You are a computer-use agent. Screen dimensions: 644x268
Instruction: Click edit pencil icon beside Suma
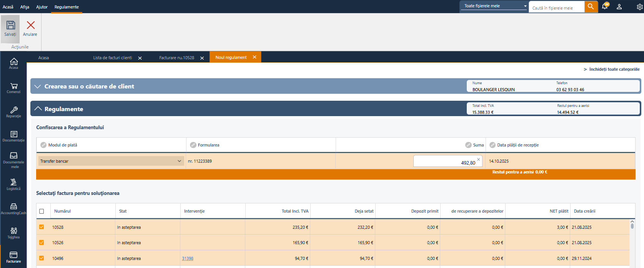tap(468, 145)
